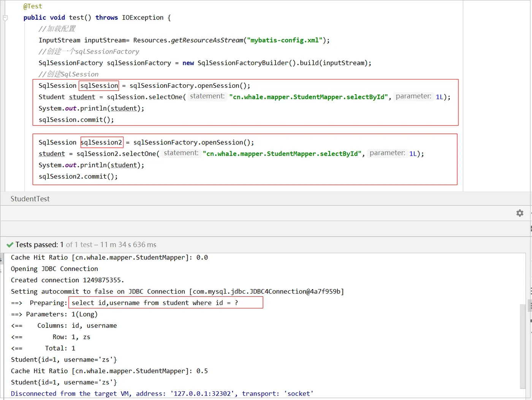Click the green tests-passed checkmark icon
532x400 pixels.
10,245
